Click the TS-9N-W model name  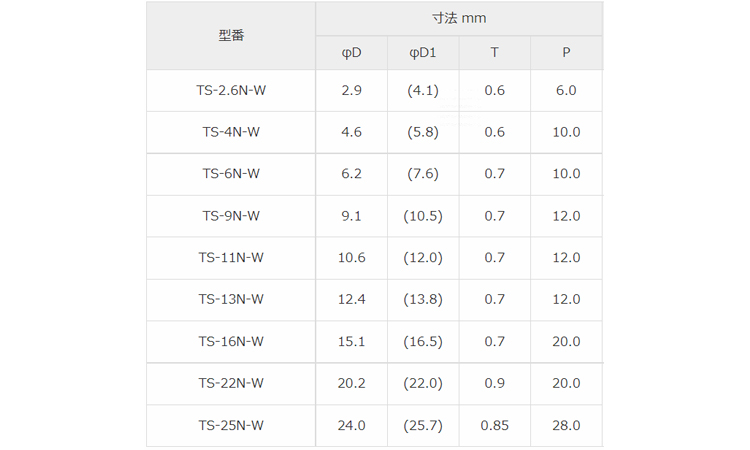(x=231, y=216)
